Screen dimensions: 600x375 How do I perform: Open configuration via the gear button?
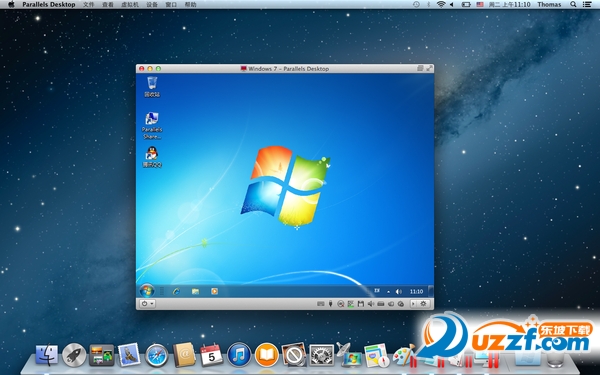click(x=423, y=304)
